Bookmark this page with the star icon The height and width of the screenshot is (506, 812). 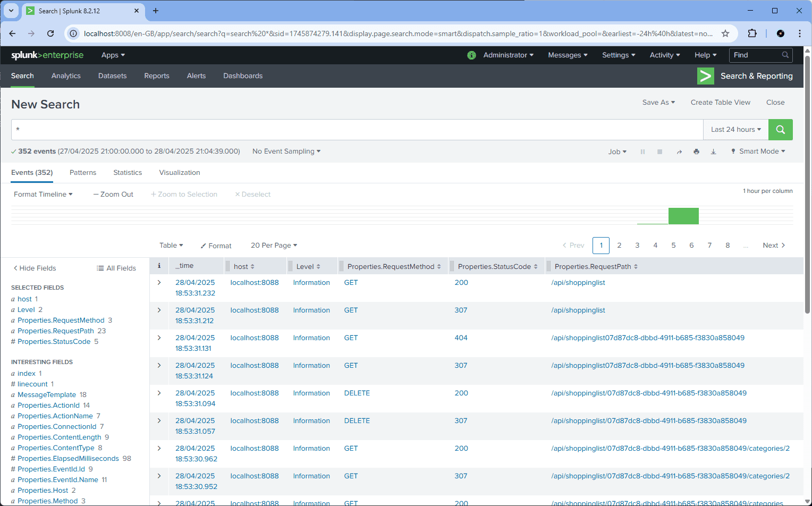tap(725, 33)
